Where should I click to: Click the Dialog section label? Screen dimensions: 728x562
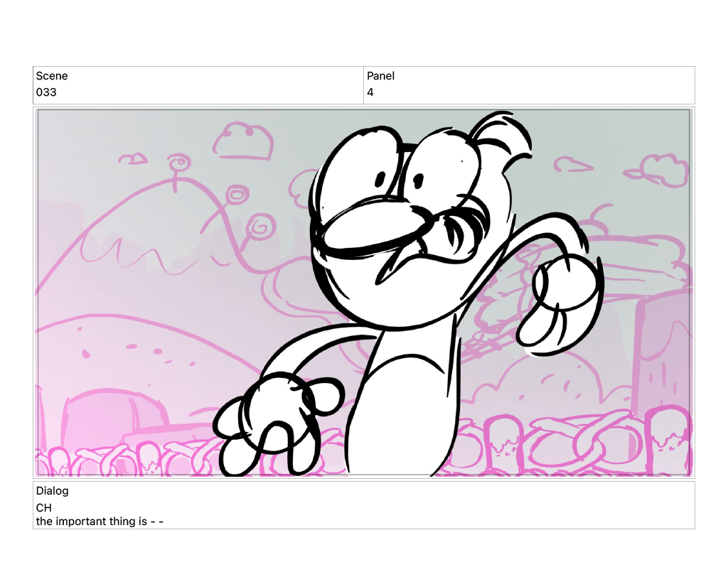tap(52, 491)
